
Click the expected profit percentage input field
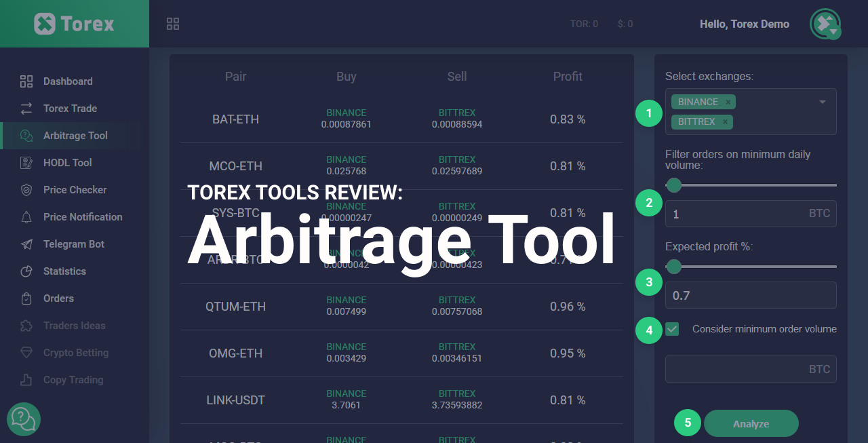click(751, 295)
